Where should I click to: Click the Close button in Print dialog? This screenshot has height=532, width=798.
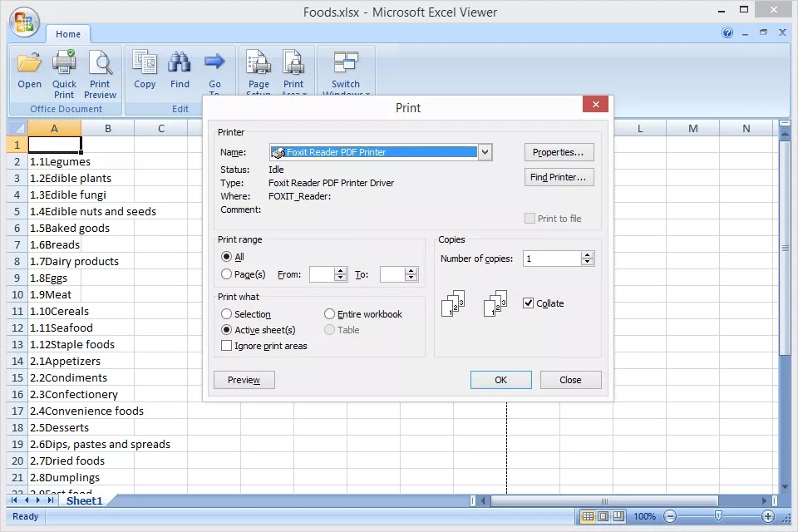click(570, 380)
